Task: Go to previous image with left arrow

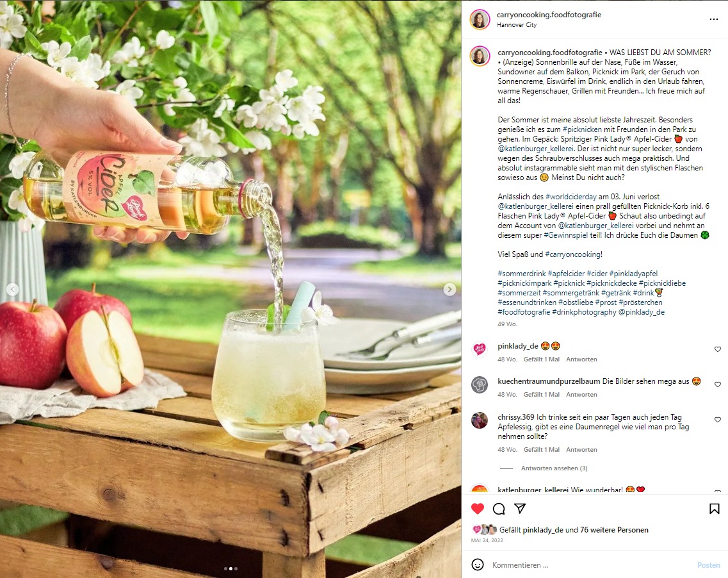Action: [x=13, y=289]
